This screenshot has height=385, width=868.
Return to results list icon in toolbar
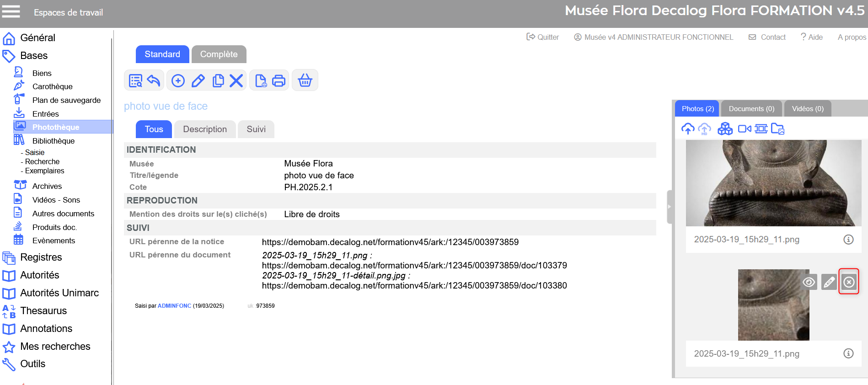coord(135,81)
